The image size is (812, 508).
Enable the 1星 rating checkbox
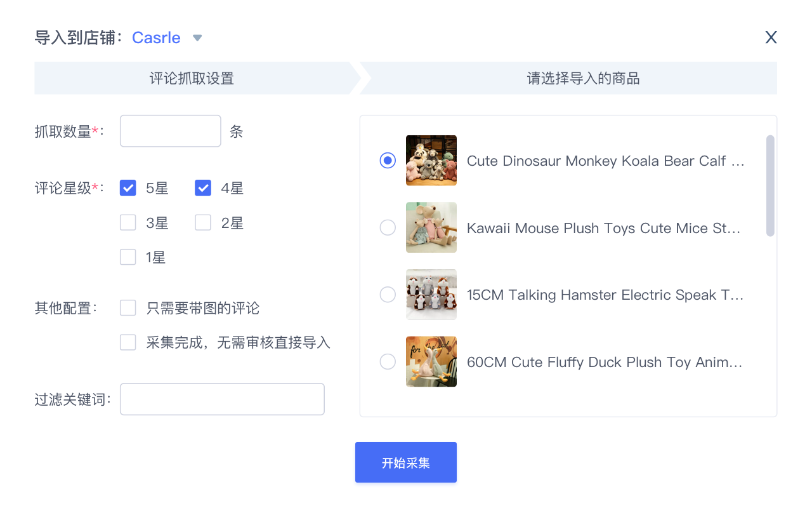pos(128,257)
